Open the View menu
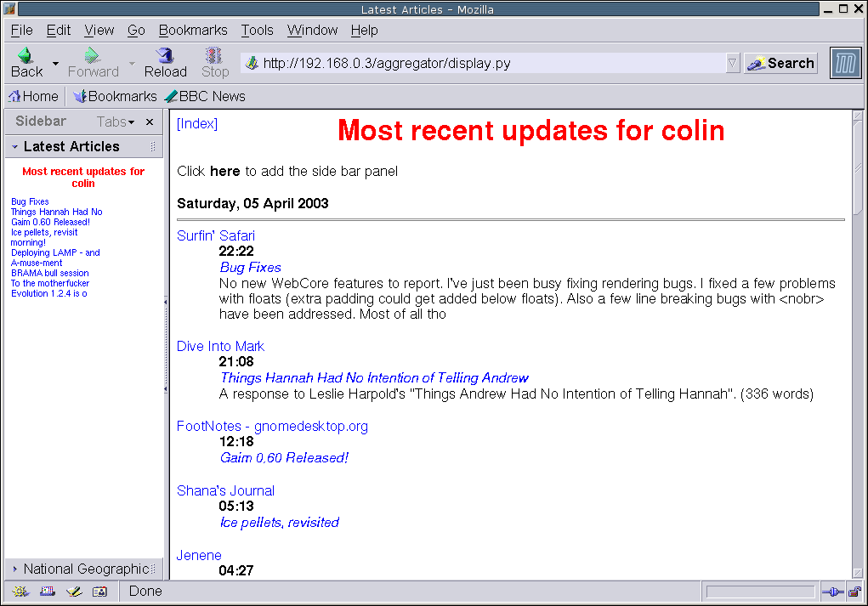This screenshot has width=868, height=606. (x=99, y=30)
